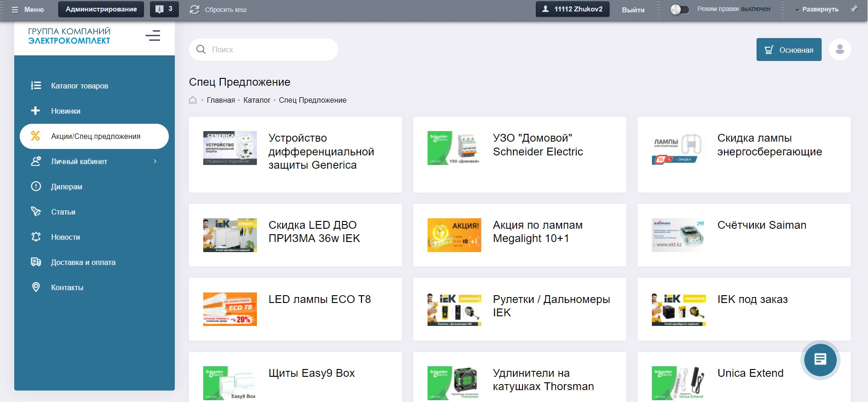868x402 pixels.
Task: Open Новинки menu item
Action: pos(94,111)
